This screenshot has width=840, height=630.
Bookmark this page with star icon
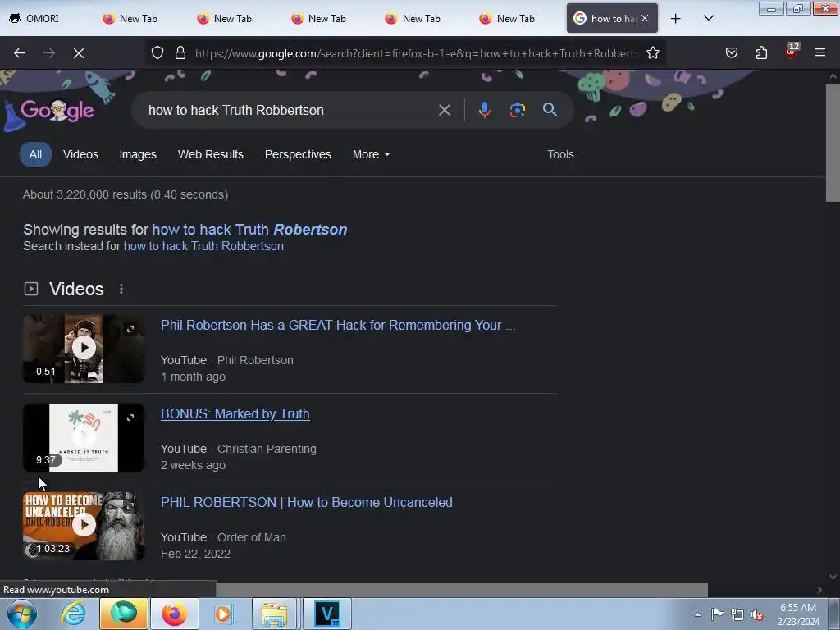point(652,53)
